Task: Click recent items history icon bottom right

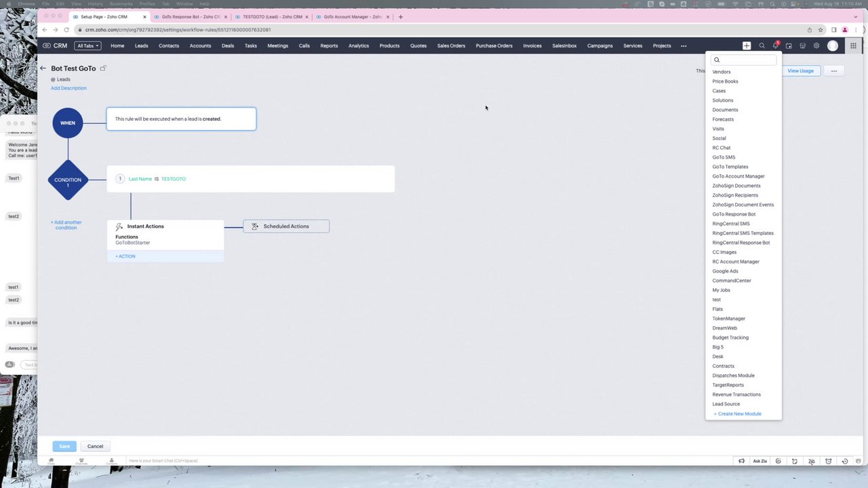Action: coord(845,461)
